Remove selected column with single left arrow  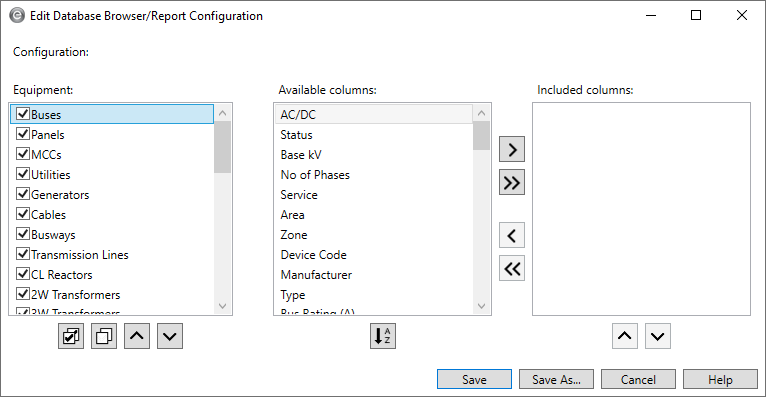[x=512, y=236]
